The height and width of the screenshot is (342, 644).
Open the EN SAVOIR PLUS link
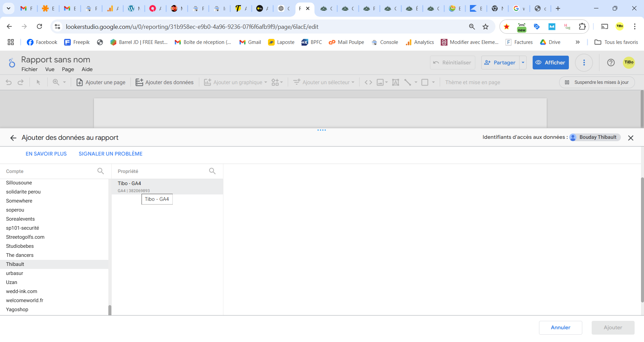point(46,154)
